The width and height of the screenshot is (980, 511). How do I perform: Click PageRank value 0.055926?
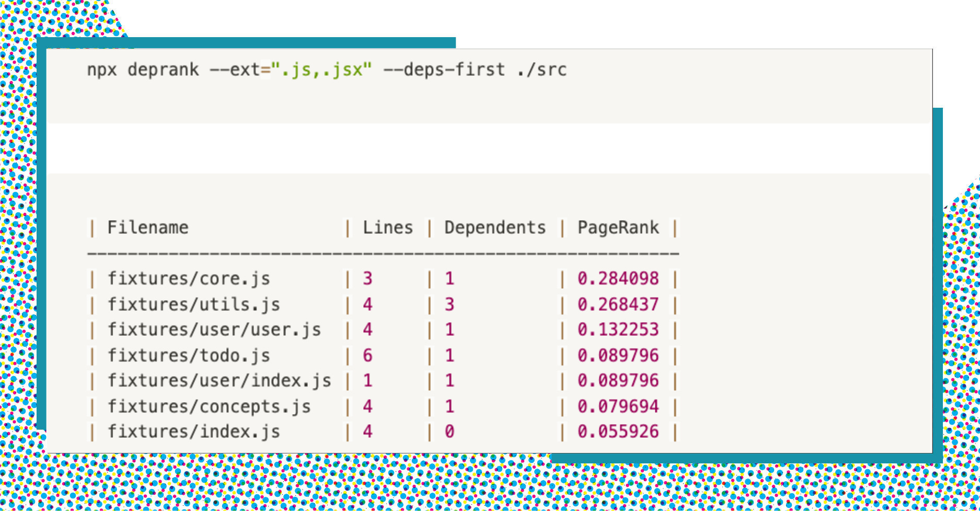point(618,432)
